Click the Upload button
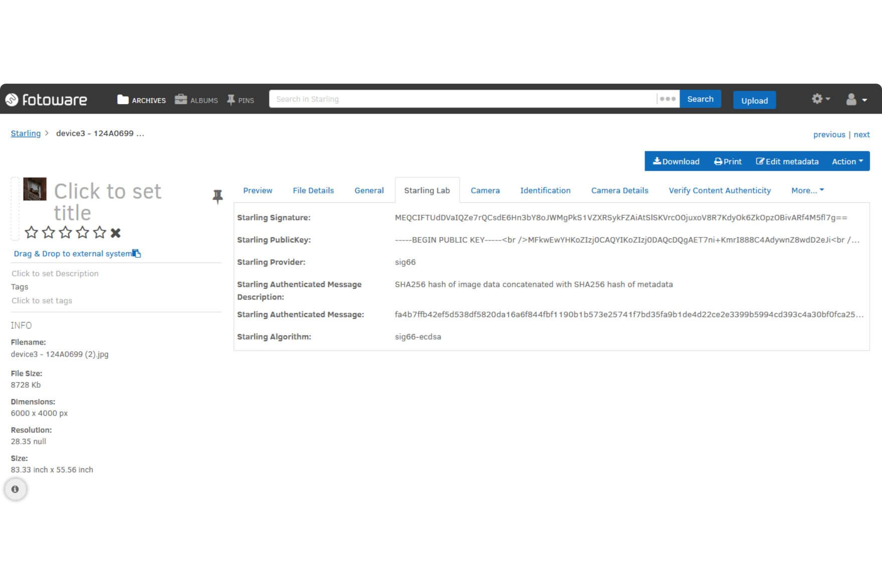The image size is (882, 588). click(754, 100)
